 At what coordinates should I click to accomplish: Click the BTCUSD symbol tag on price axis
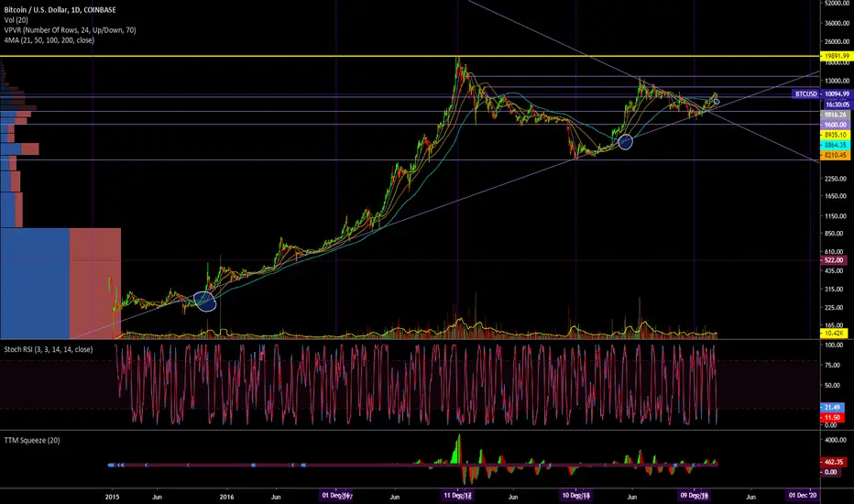pyautogui.click(x=806, y=93)
